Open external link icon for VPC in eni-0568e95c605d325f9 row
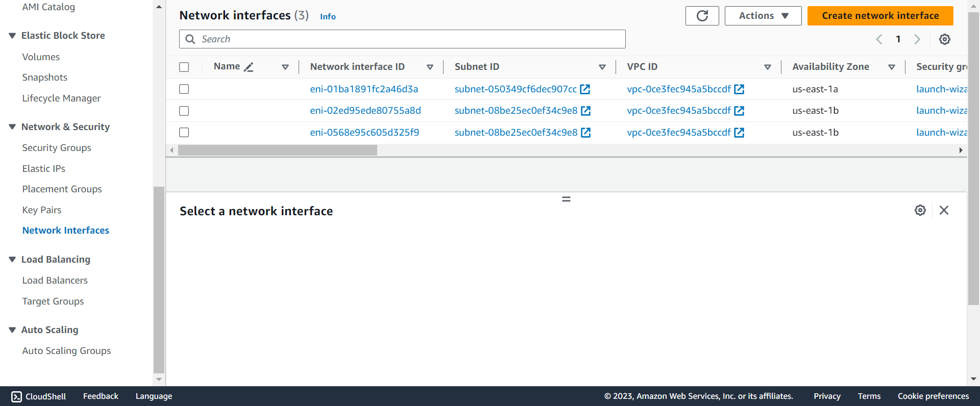The width and height of the screenshot is (980, 406). coord(739,133)
